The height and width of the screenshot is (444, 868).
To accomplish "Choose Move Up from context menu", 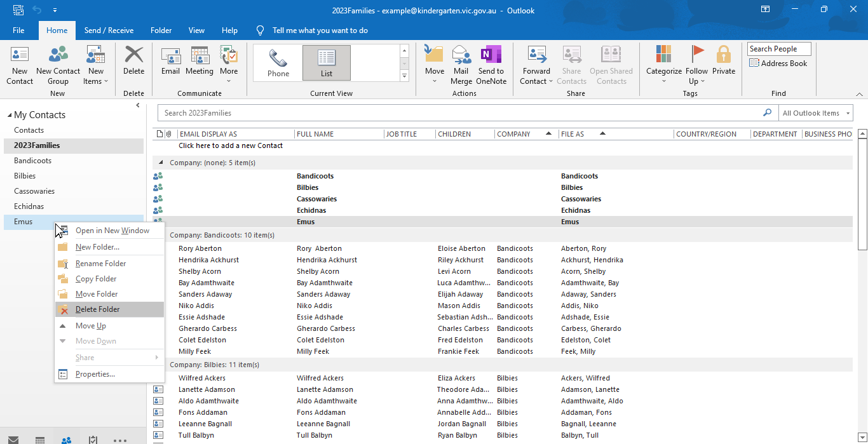I will click(x=109, y=326).
